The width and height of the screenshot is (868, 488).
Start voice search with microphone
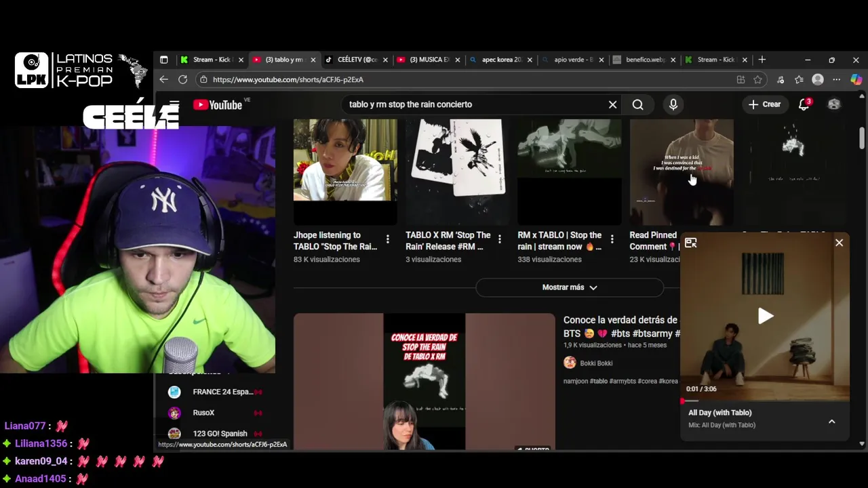[673, 104]
